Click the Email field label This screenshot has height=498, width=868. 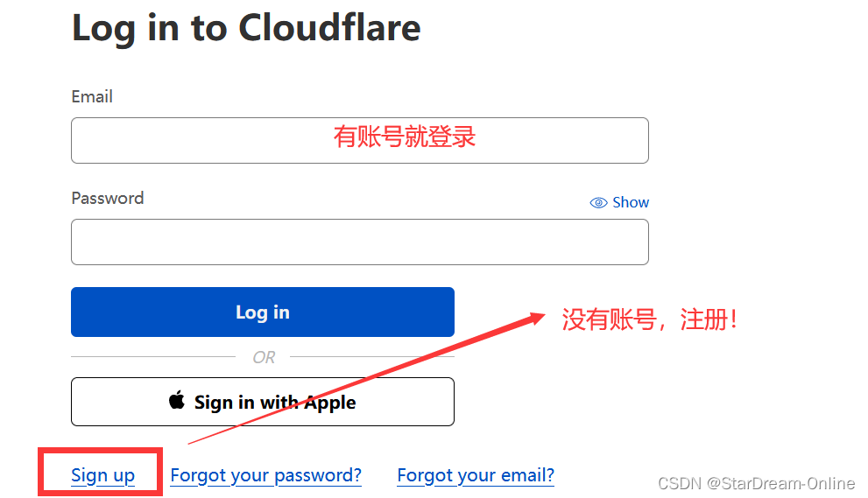tap(92, 97)
